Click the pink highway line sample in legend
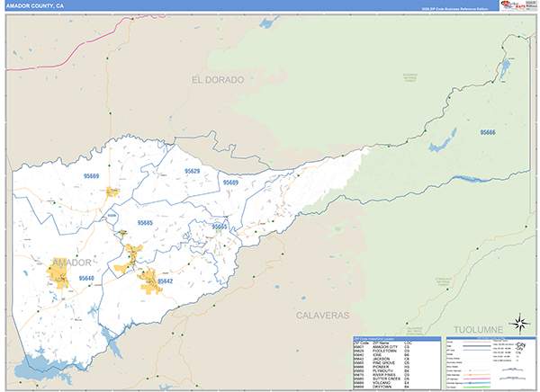 (477, 379)
